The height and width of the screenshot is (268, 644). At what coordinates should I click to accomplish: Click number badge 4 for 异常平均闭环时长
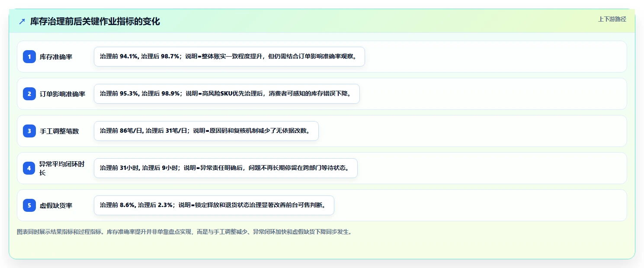(x=29, y=168)
